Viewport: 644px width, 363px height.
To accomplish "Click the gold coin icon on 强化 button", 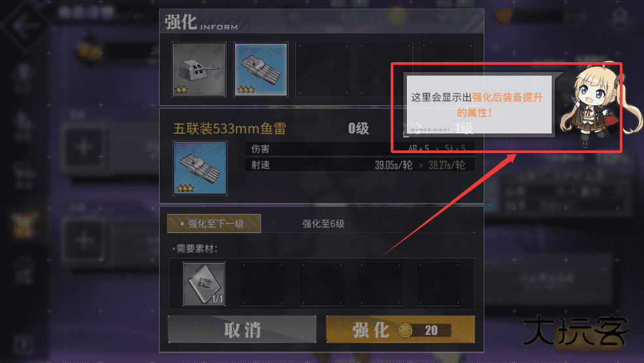I will pyautogui.click(x=405, y=330).
